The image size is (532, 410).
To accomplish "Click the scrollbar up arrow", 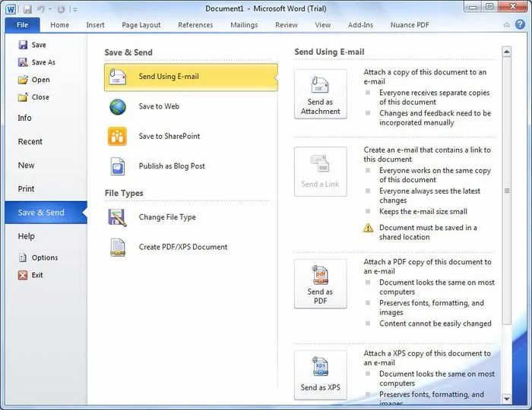I will 507,52.
